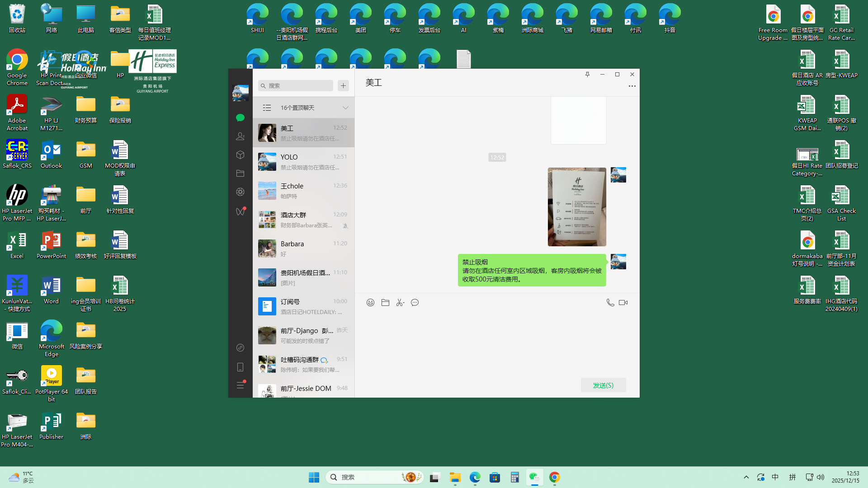The height and width of the screenshot is (488, 868).
Task: Open chat history bubble icon
Action: coord(415,303)
